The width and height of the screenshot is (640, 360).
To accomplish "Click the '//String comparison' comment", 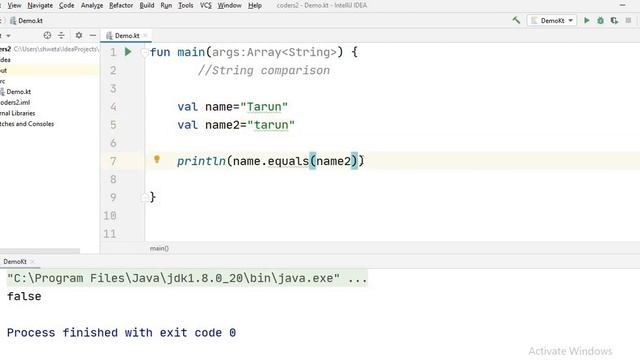I will click(264, 71).
